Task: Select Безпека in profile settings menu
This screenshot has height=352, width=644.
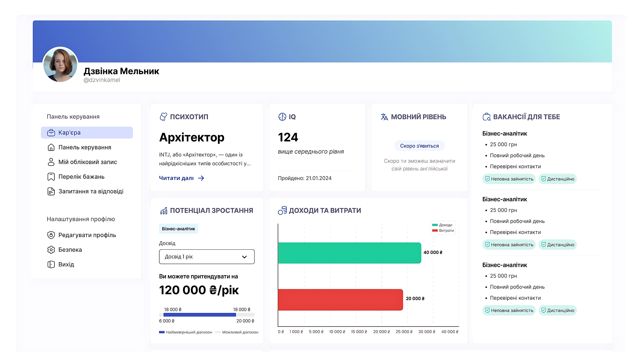Action: tap(70, 250)
